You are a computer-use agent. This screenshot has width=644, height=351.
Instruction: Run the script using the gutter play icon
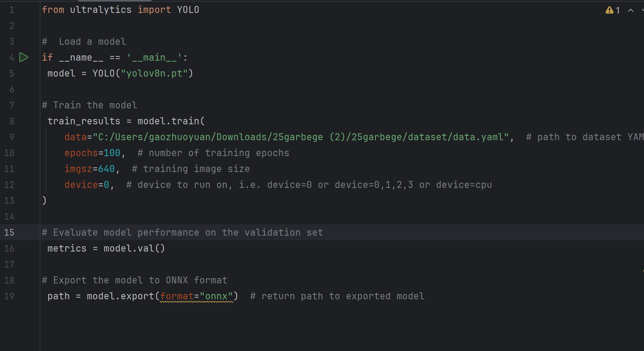tap(24, 57)
